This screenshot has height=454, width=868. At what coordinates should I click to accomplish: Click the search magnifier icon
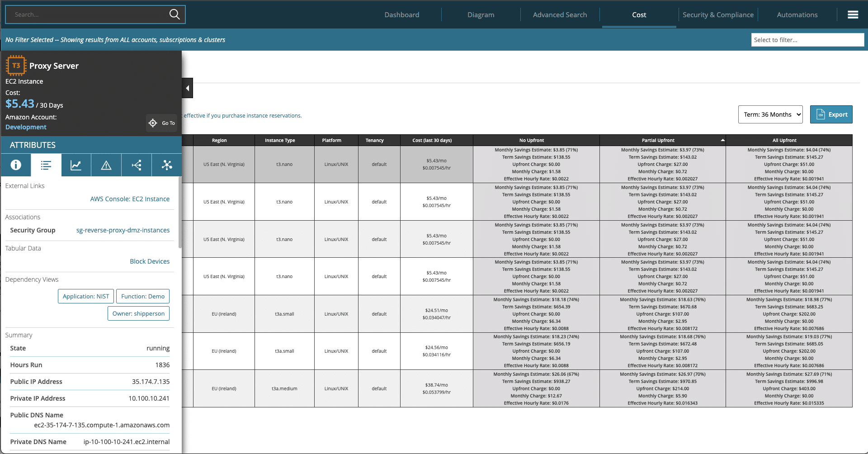coord(175,14)
